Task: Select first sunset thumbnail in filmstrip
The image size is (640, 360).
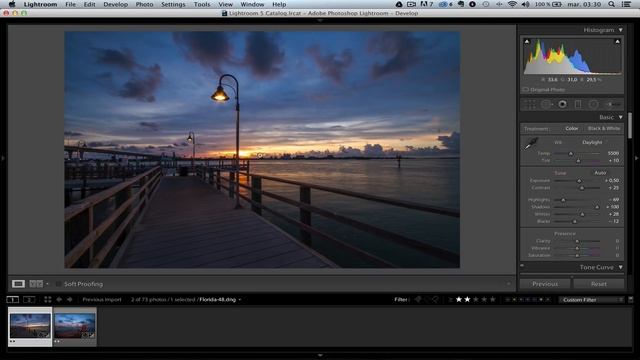Action: pos(30,326)
